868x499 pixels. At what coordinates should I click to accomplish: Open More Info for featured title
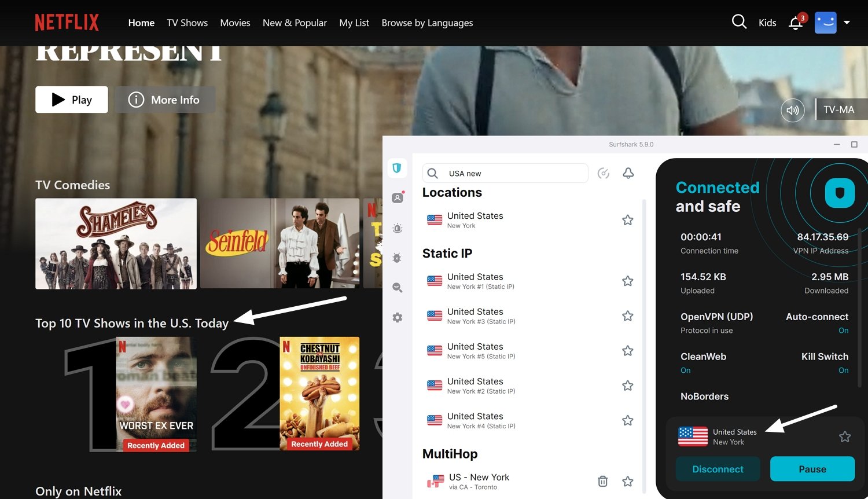tap(165, 100)
